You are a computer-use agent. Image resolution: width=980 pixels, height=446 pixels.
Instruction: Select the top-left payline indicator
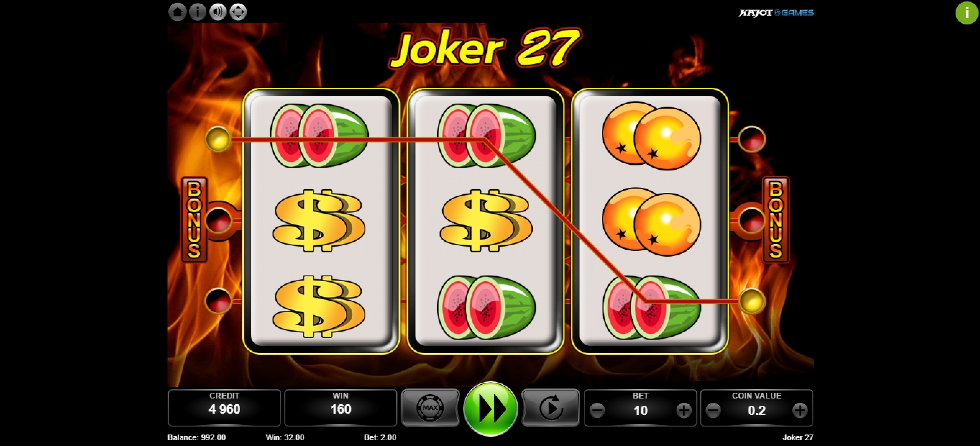(x=218, y=139)
